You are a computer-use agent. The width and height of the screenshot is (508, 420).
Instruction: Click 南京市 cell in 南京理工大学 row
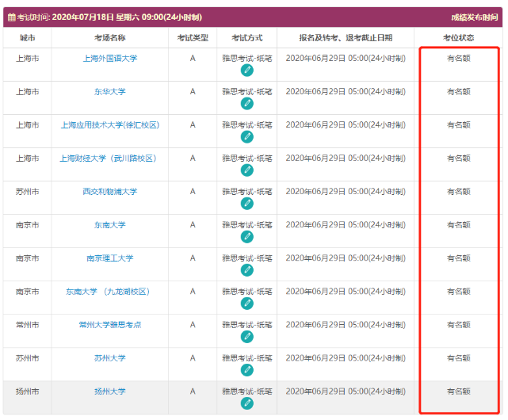[27, 258]
